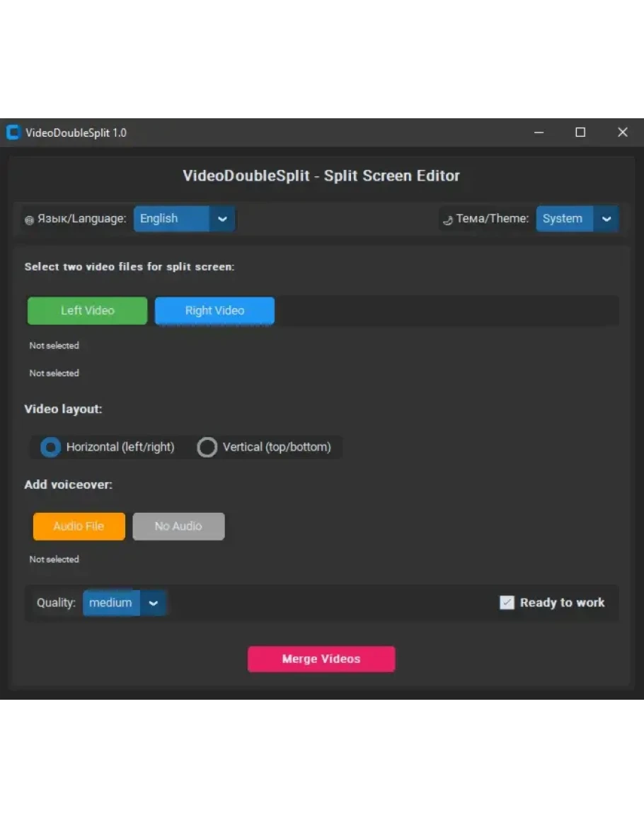
Task: Choose the Vertical (top/bottom) layout radio button
Action: tap(207, 447)
